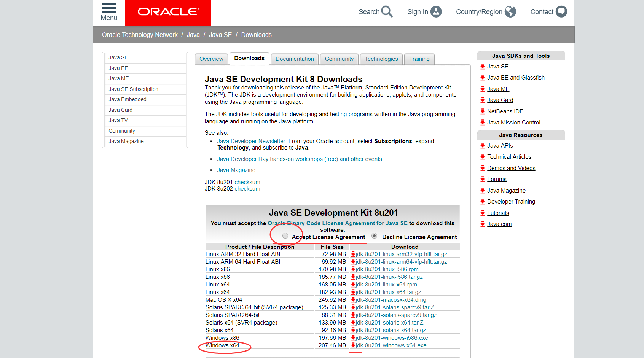This screenshot has height=358, width=644.
Task: Click the Downloads breadcrumb
Action: pos(257,35)
